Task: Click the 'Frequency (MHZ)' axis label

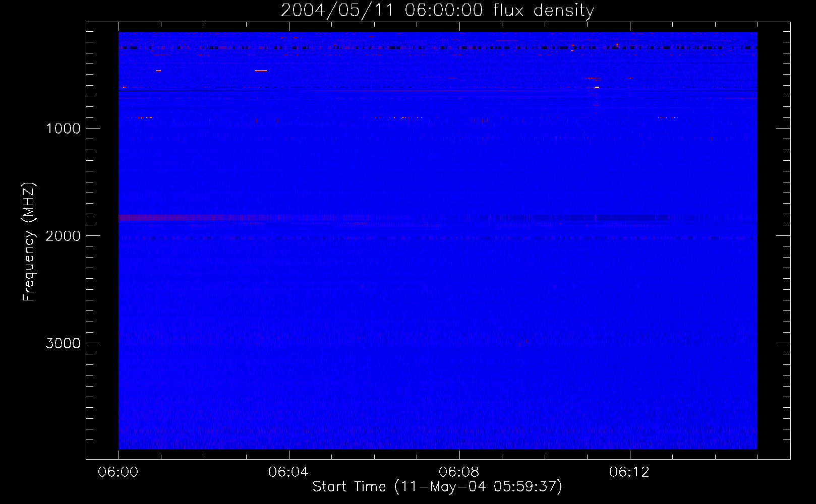Action: point(29,242)
